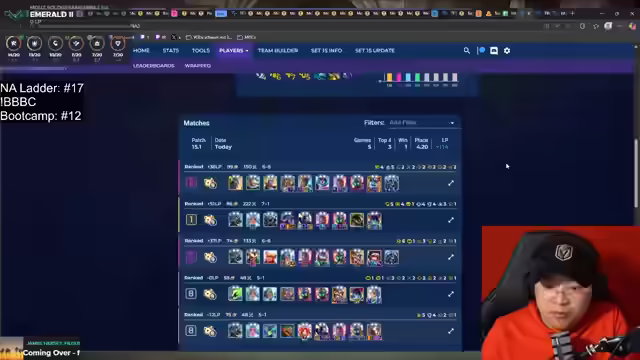Open the MISCs bookmark folder

[247, 37]
